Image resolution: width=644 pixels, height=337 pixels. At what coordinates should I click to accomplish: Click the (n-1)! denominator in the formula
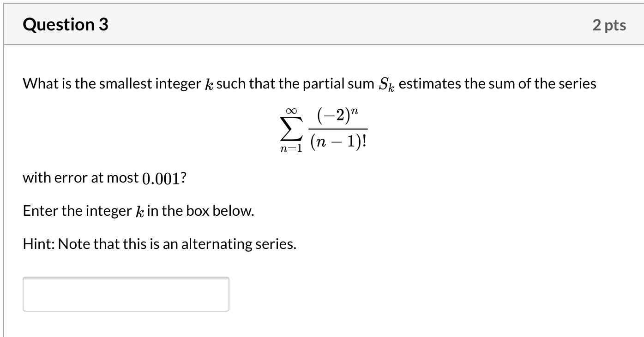tap(338, 140)
